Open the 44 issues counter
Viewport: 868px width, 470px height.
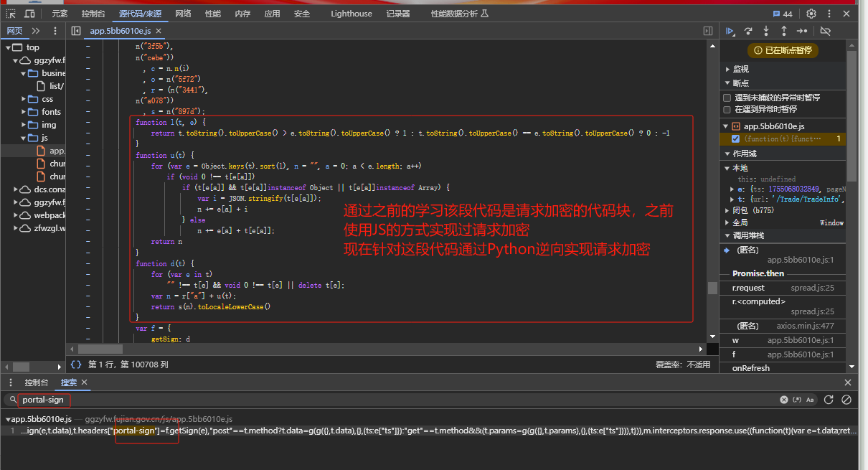point(783,14)
